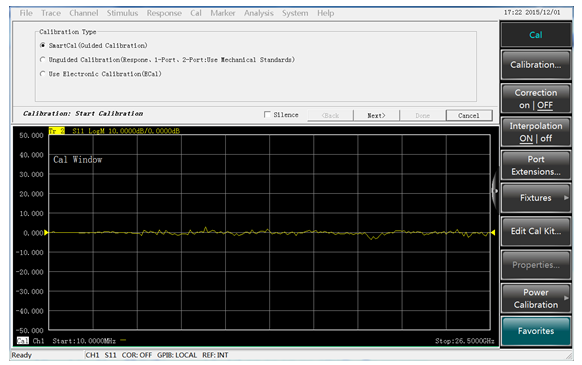Open the Calibration... softkey
This screenshot has height=365, width=582.
pos(536,65)
